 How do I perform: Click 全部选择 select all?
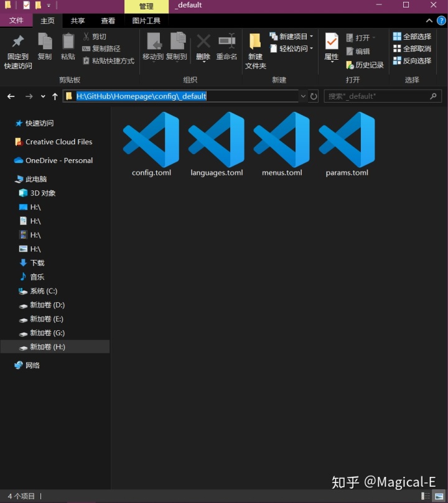point(413,37)
